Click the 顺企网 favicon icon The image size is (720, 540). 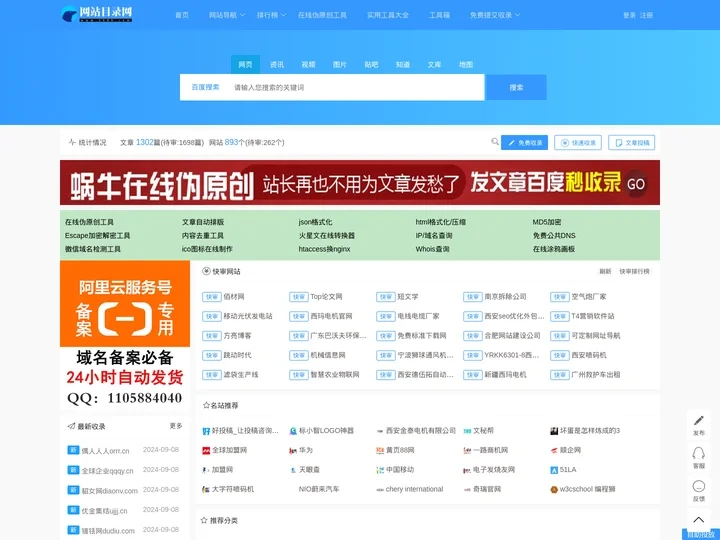click(554, 450)
